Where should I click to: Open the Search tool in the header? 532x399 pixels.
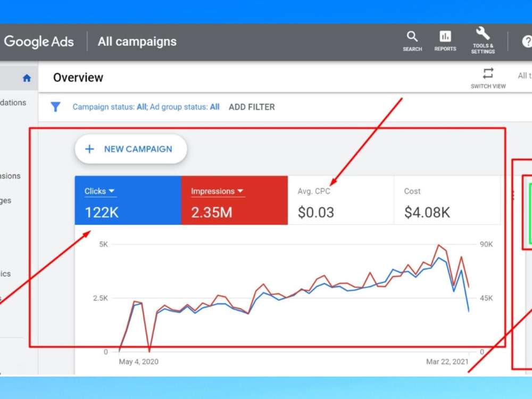click(412, 41)
